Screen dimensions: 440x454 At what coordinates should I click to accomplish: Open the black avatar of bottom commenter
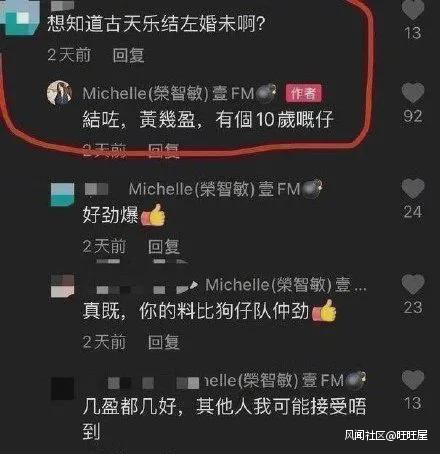coord(62,388)
